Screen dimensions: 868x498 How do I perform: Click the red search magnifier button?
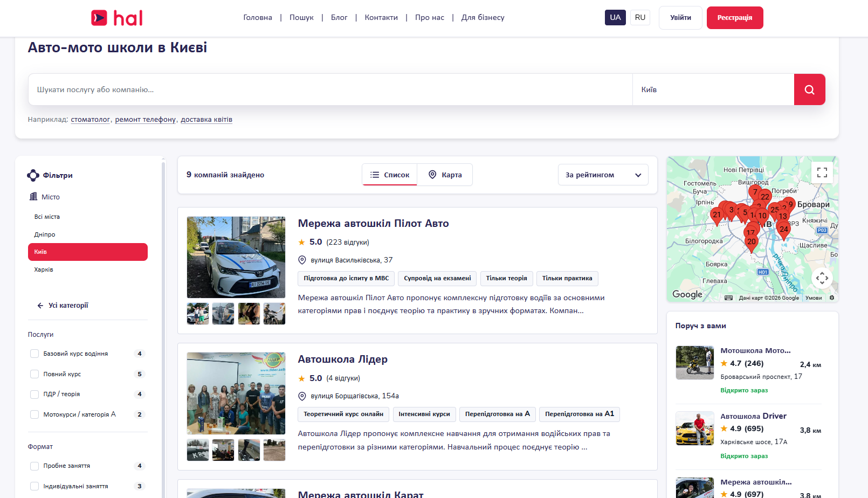point(809,89)
